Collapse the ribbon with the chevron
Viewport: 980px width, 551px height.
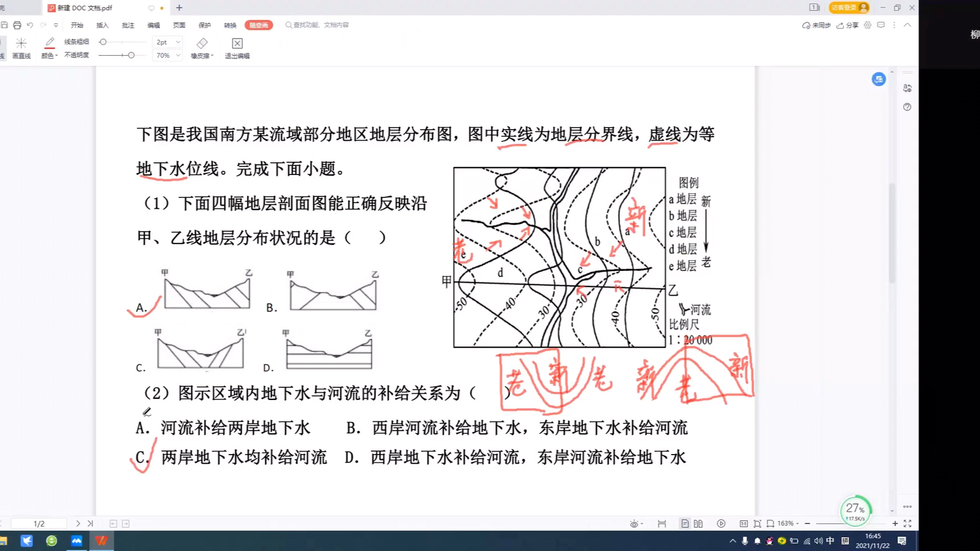(907, 25)
